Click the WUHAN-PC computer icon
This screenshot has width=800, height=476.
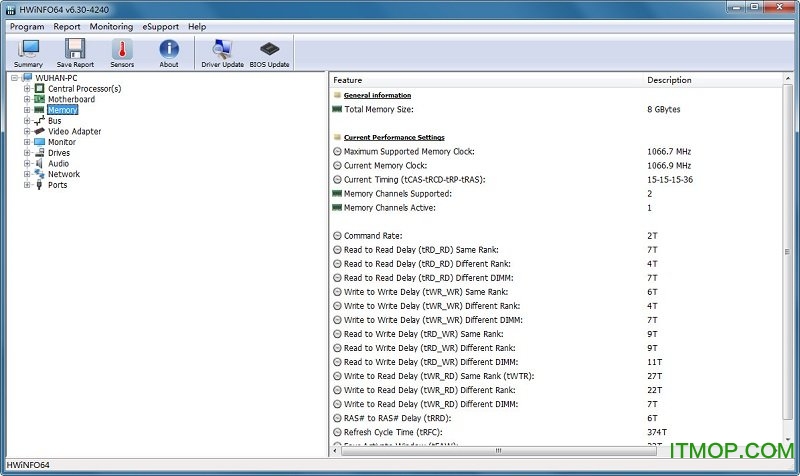pos(27,78)
